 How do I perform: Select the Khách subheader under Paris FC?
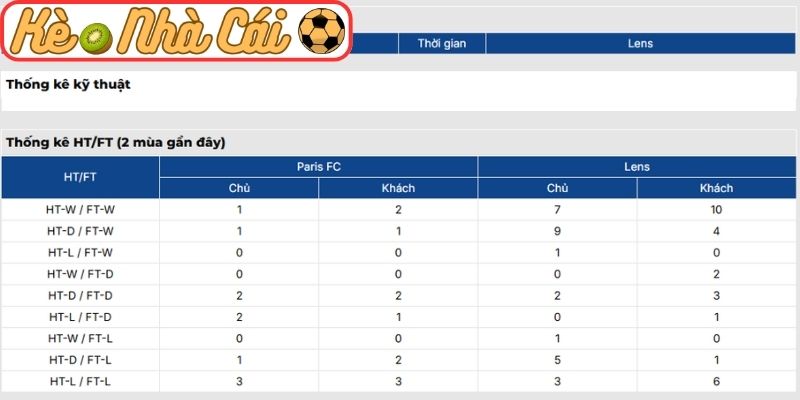(x=398, y=188)
